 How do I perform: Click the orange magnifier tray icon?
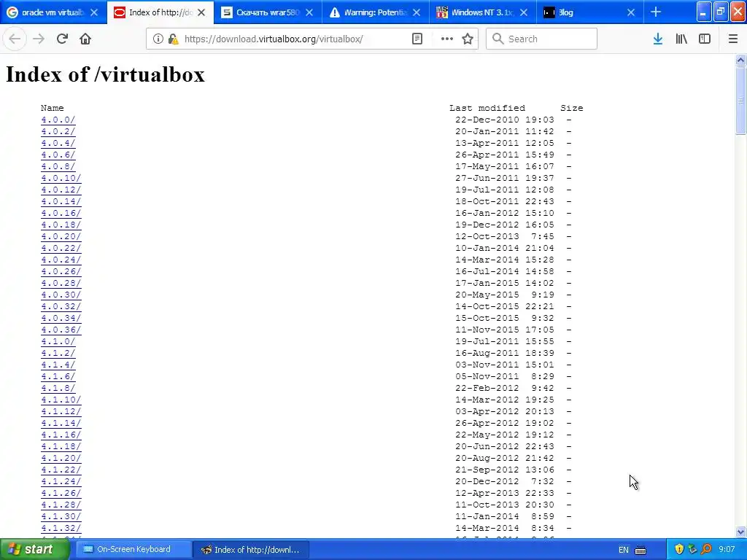point(706,550)
